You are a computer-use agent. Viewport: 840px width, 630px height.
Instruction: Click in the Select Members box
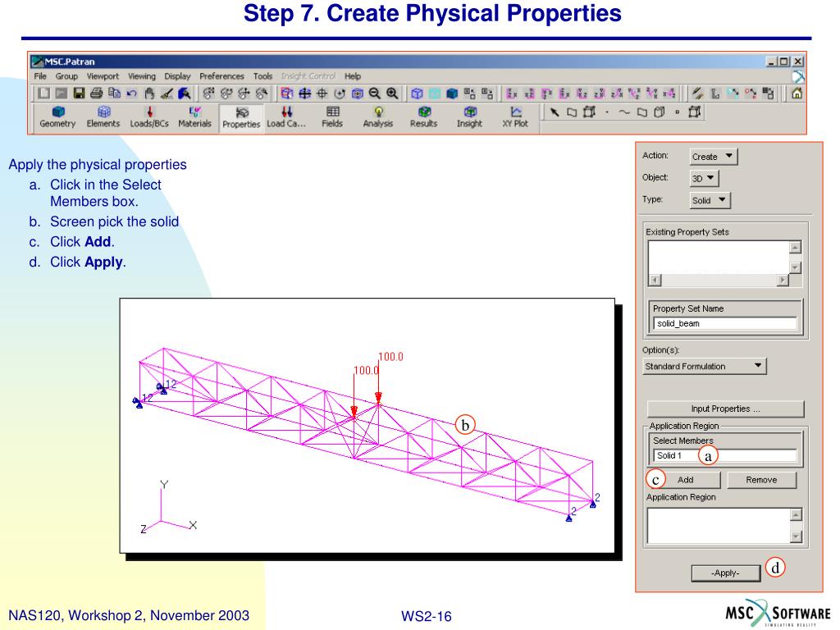click(x=725, y=455)
